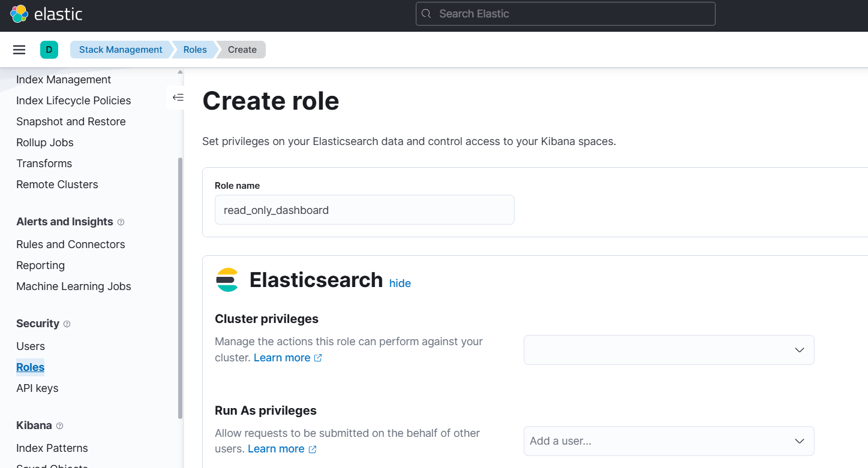Open the Run As privileges user dropdown
This screenshot has height=468, width=868.
pyautogui.click(x=669, y=441)
